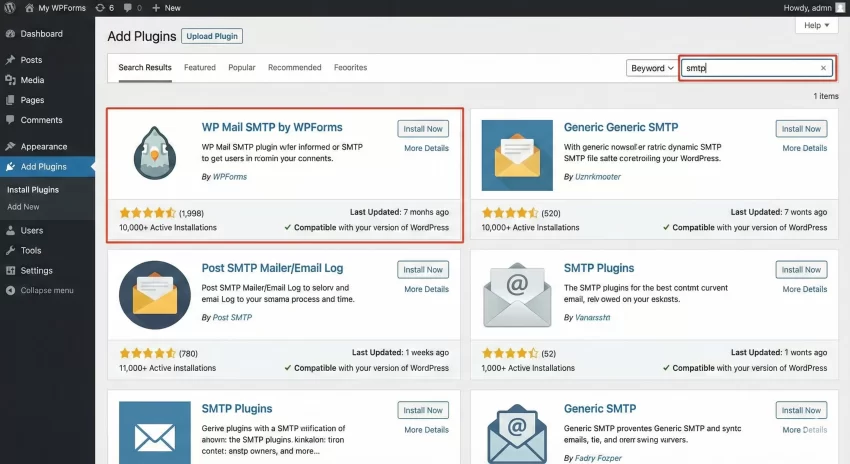This screenshot has width=850, height=464.
Task: Select Add Plugins in sidebar
Action: [x=43, y=166]
